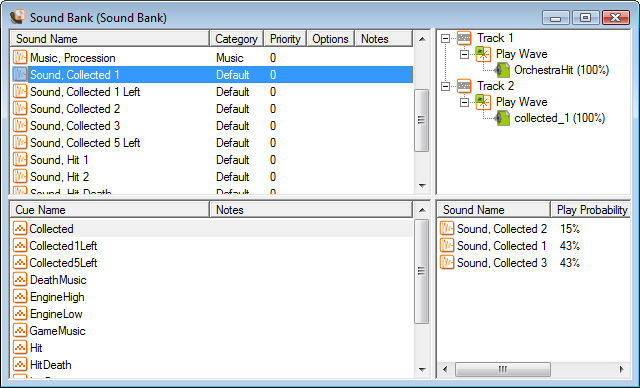The height and width of the screenshot is (388, 640).
Task: Click the probability list scroll right arrow
Action: [622, 369]
